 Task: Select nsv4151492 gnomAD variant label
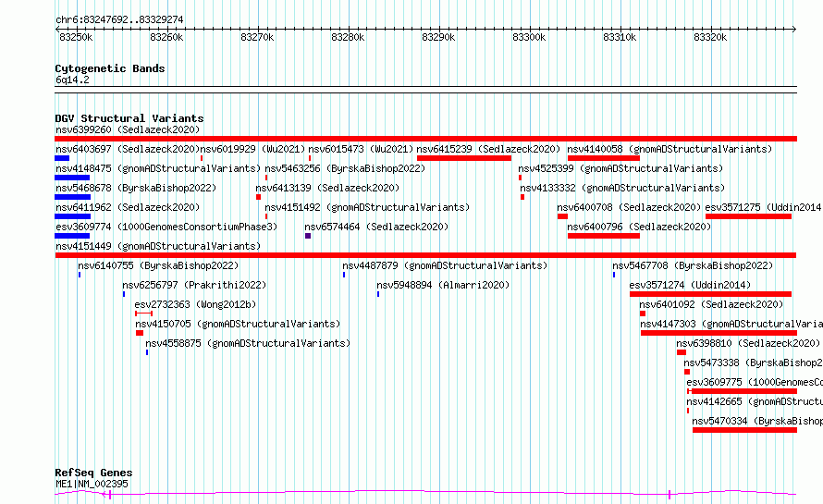[x=367, y=207]
